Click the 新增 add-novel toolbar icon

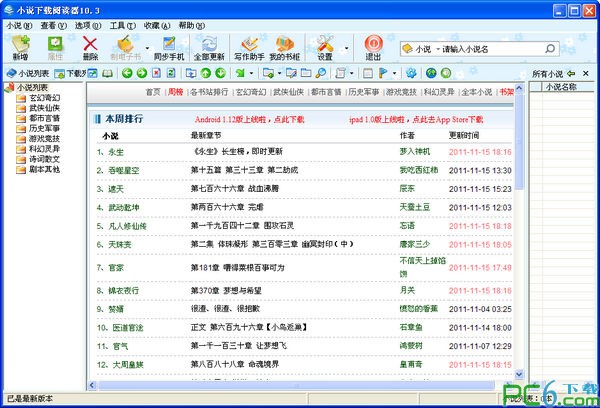tap(21, 48)
